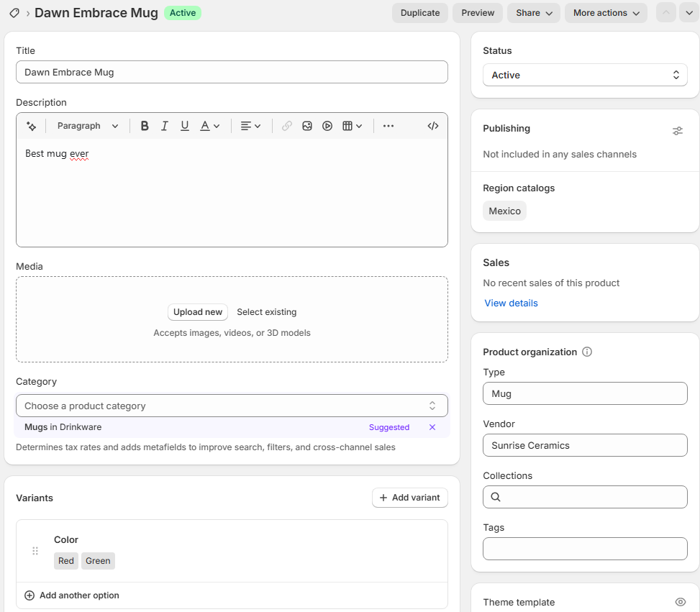Open the text color picker in the editor
This screenshot has width=700, height=612.
[208, 125]
